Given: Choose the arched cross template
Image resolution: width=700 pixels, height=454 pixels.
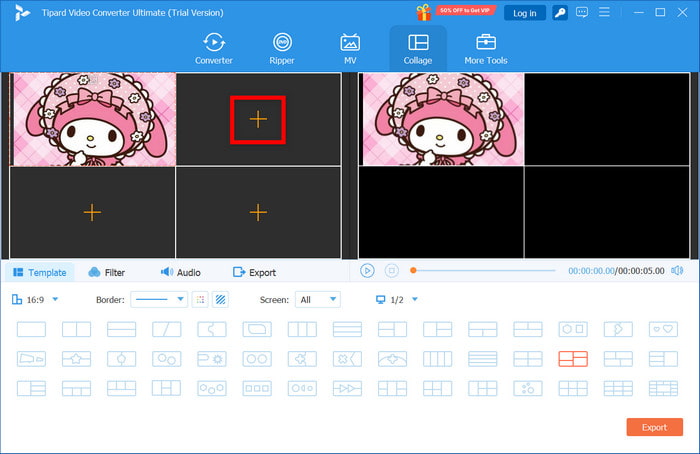Looking at the screenshot, I should (392, 359).
